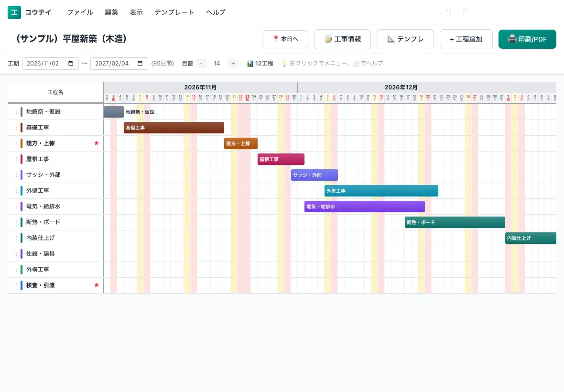Click color marker of 外構工事 row
Image resolution: width=564 pixels, height=392 pixels.
(22, 270)
